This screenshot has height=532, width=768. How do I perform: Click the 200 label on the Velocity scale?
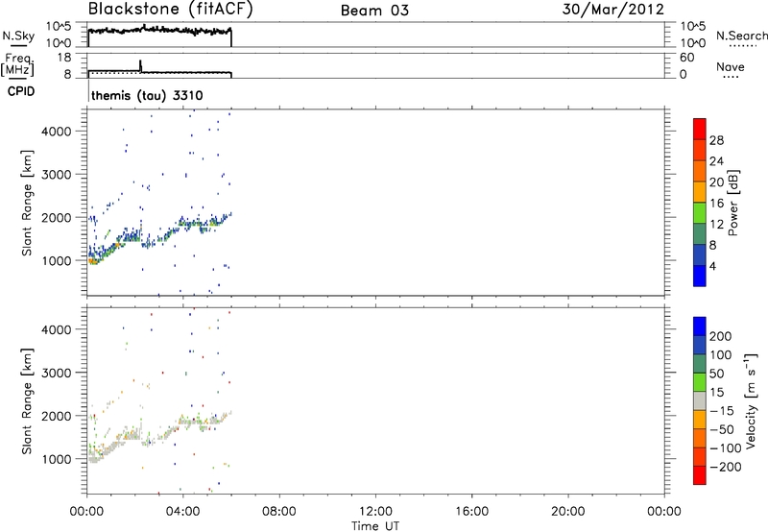point(721,336)
